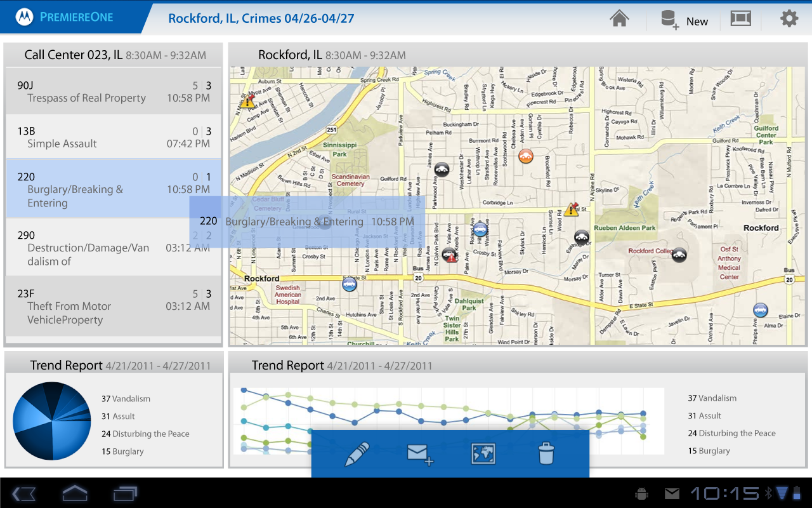Select blue car marker near Swedish American Hospital
This screenshot has width=812, height=508.
(x=349, y=284)
